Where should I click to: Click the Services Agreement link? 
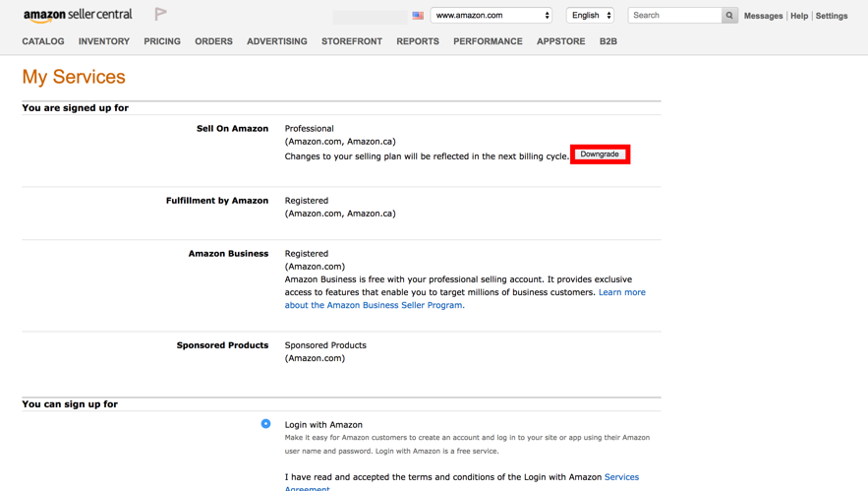[x=621, y=477]
